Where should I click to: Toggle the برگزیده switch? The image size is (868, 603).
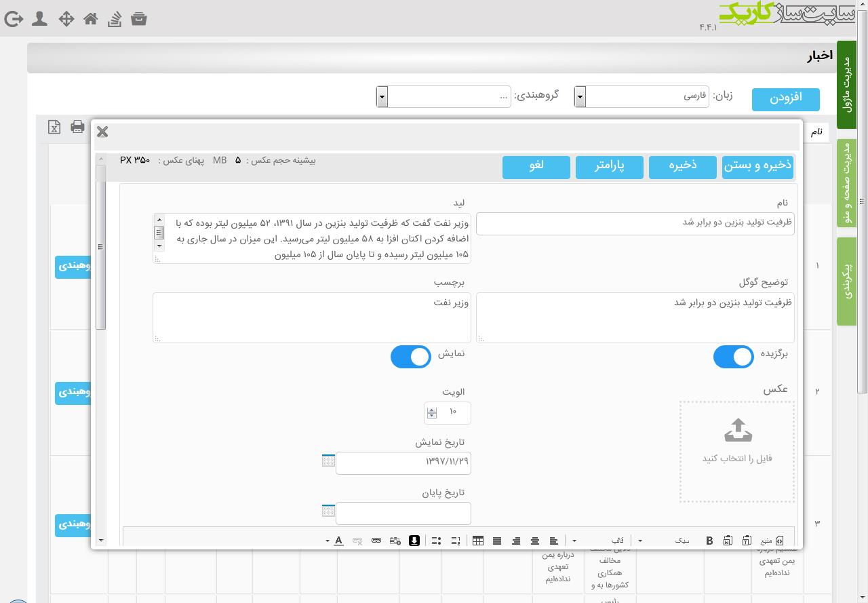(733, 357)
